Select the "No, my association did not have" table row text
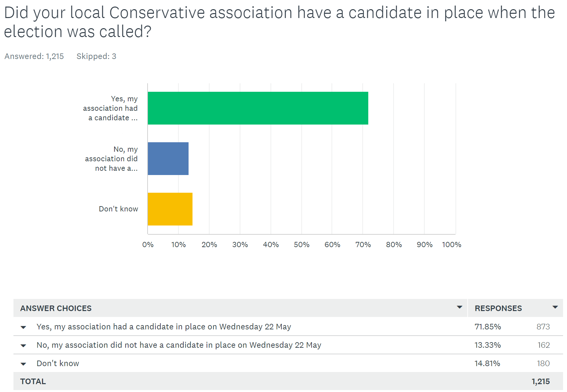The height and width of the screenshot is (392, 567). (179, 345)
